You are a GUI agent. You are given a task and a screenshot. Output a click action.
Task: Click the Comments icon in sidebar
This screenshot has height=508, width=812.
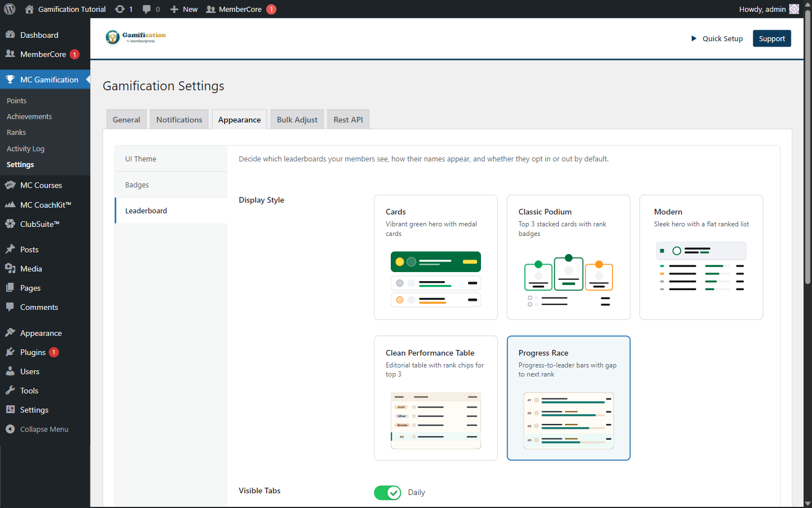tap(10, 306)
